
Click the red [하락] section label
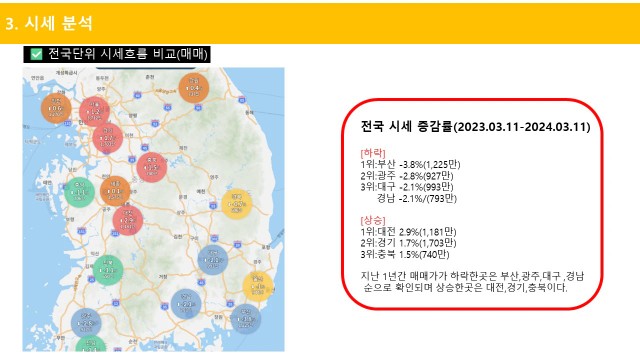click(373, 153)
